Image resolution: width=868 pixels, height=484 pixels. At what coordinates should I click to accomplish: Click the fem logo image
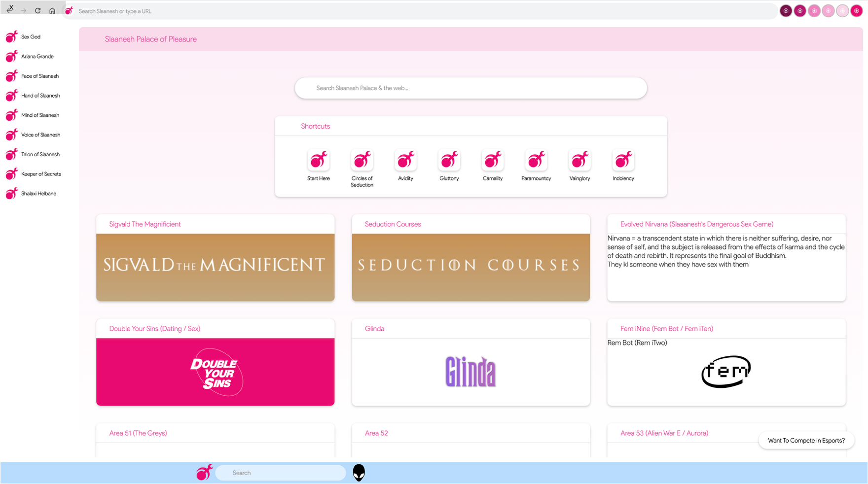pyautogui.click(x=726, y=372)
